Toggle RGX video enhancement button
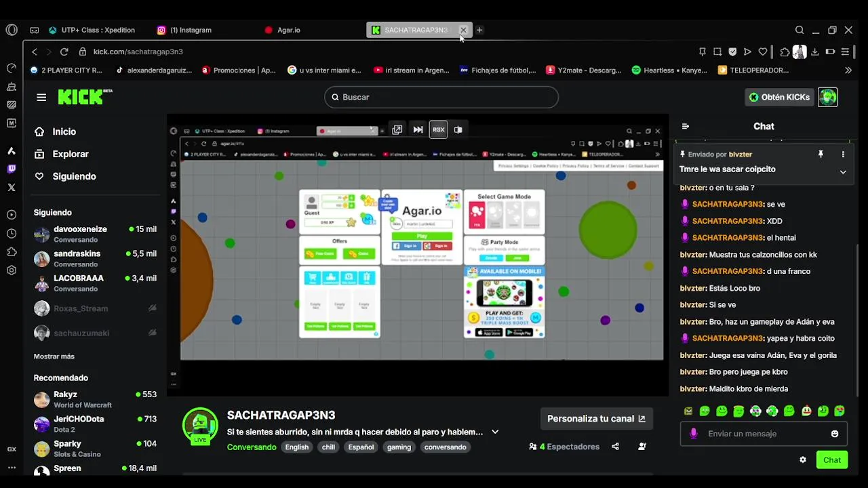868x488 pixels. (439, 129)
